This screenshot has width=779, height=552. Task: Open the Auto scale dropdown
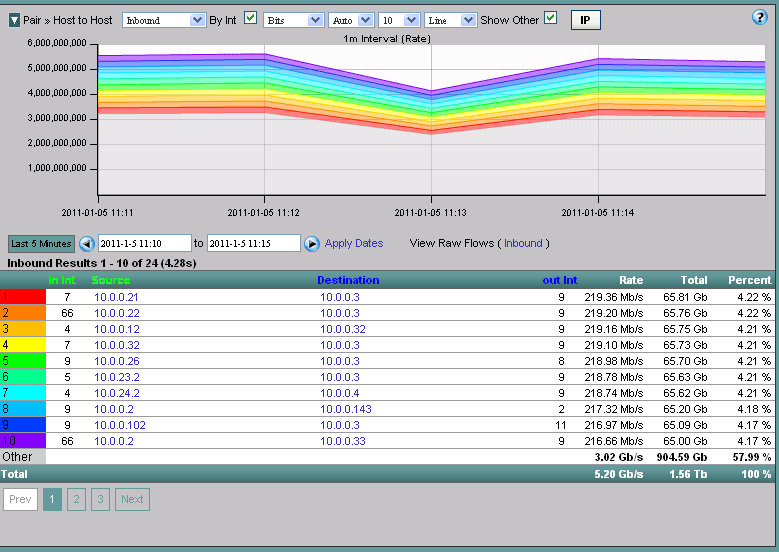351,20
